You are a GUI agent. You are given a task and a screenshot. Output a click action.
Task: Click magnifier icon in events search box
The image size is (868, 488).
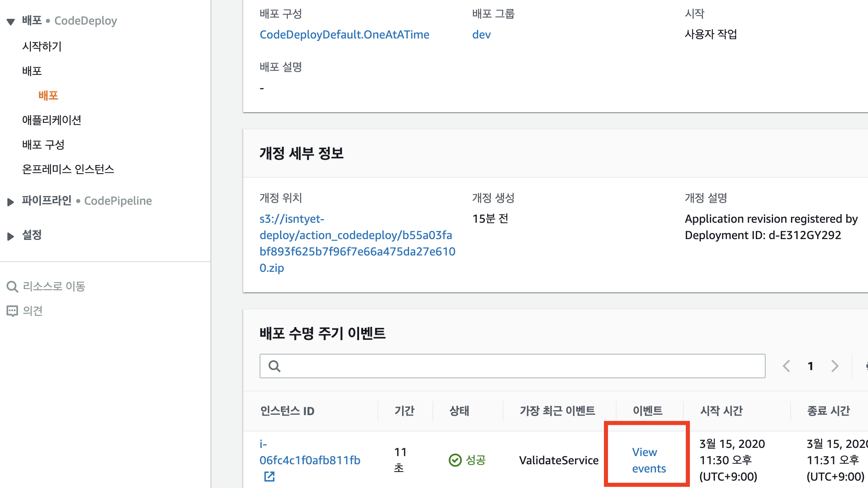tap(274, 366)
